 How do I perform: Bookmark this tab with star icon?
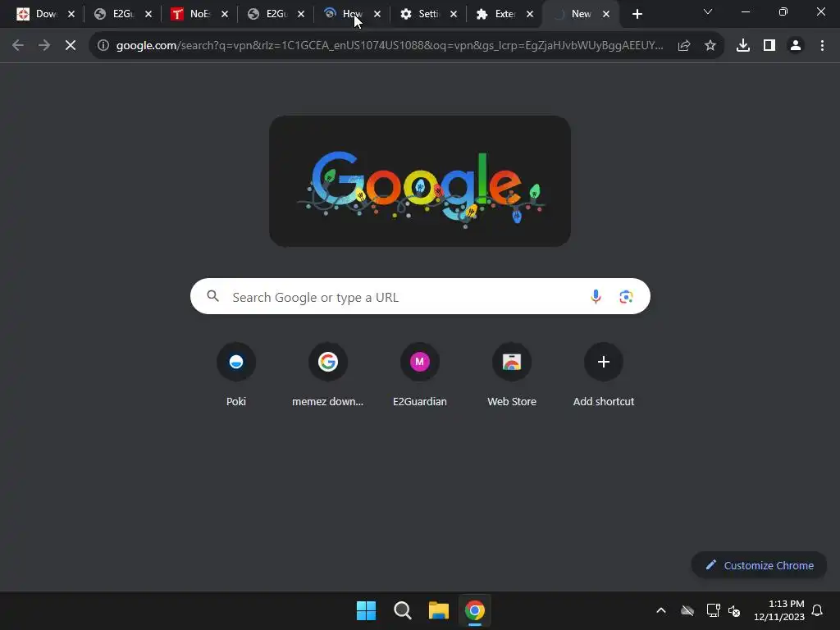pyautogui.click(x=710, y=46)
